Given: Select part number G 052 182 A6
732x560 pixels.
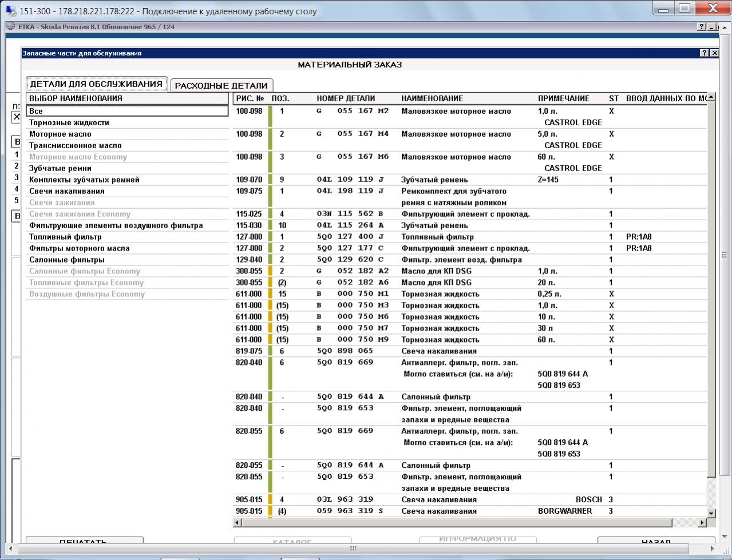Looking at the screenshot, I should (x=353, y=283).
